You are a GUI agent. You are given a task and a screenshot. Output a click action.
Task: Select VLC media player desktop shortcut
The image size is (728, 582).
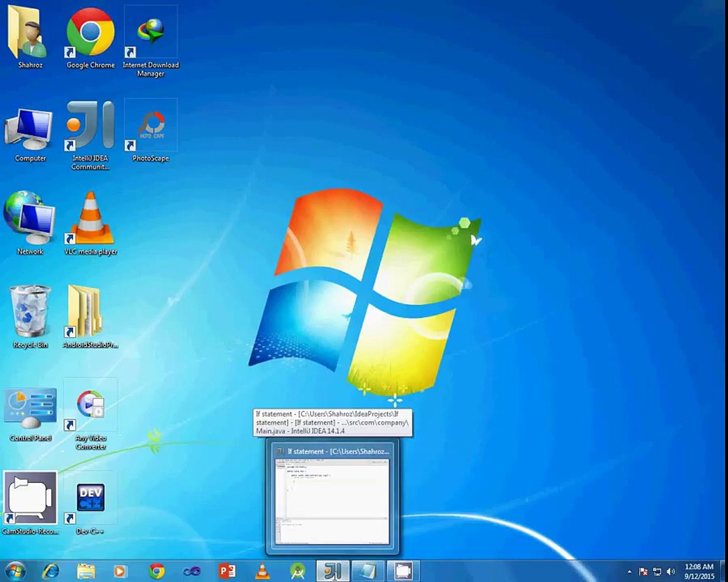click(91, 223)
